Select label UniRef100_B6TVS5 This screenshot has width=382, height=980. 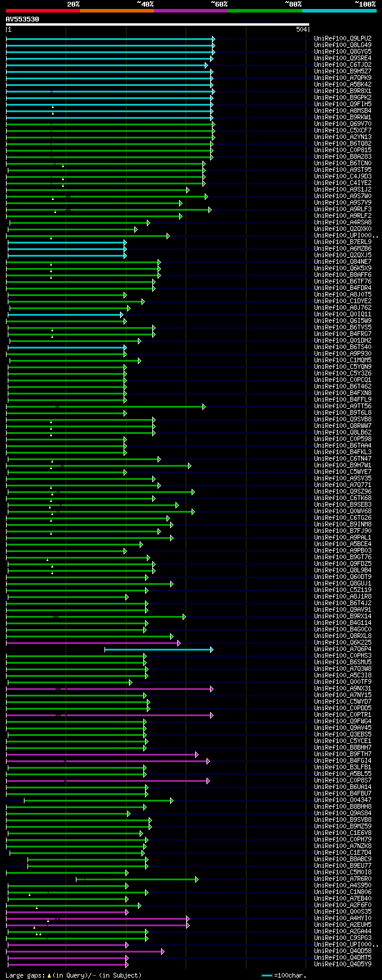coord(343,327)
